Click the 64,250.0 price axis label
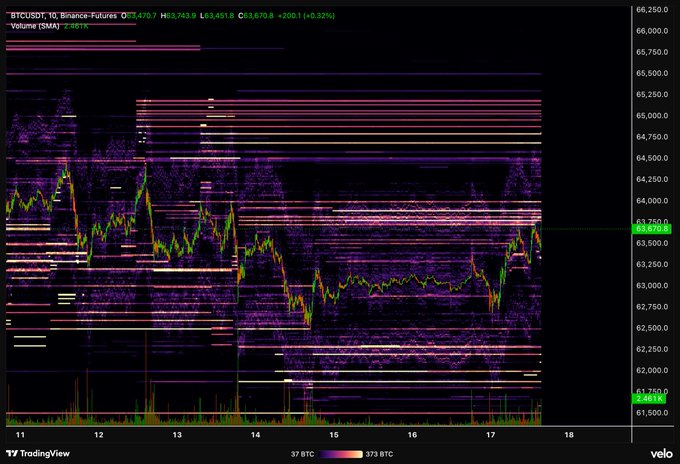 tap(652, 180)
